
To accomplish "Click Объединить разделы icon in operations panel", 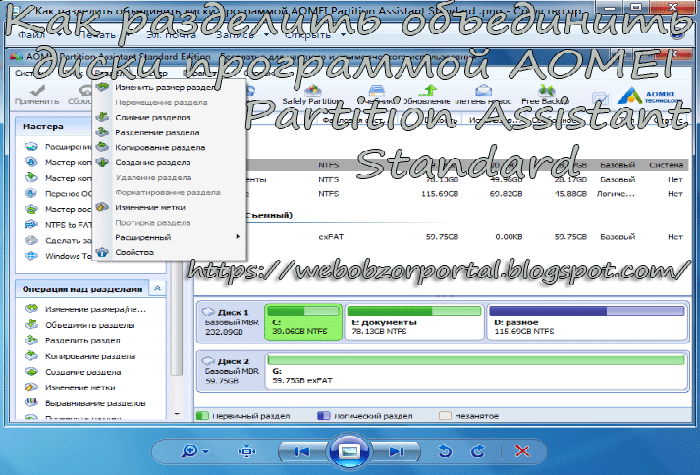I will (31, 325).
